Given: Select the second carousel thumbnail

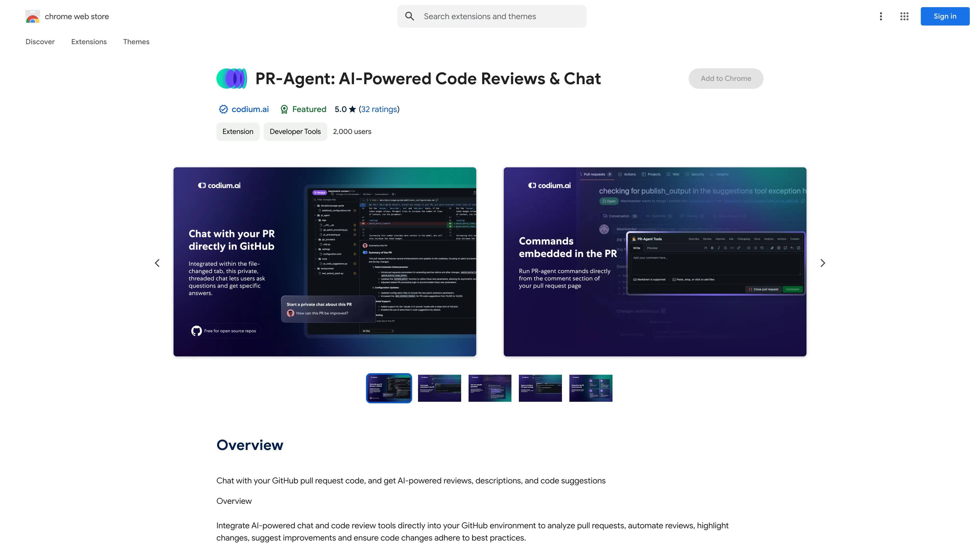Looking at the screenshot, I should pyautogui.click(x=439, y=388).
